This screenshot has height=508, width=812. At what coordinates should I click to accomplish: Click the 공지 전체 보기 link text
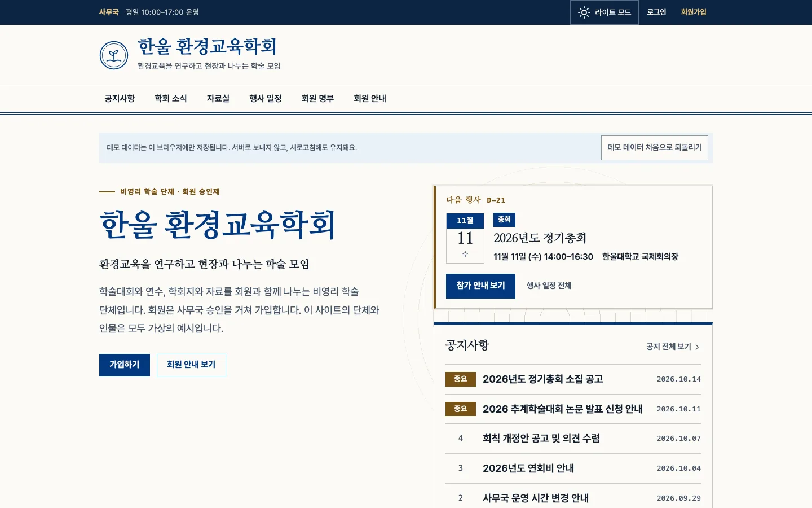(x=669, y=347)
